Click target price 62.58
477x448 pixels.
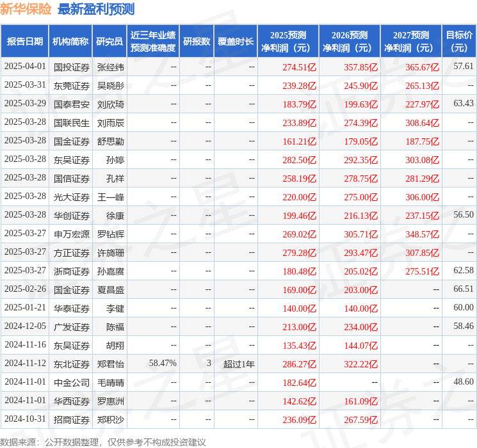(x=464, y=270)
